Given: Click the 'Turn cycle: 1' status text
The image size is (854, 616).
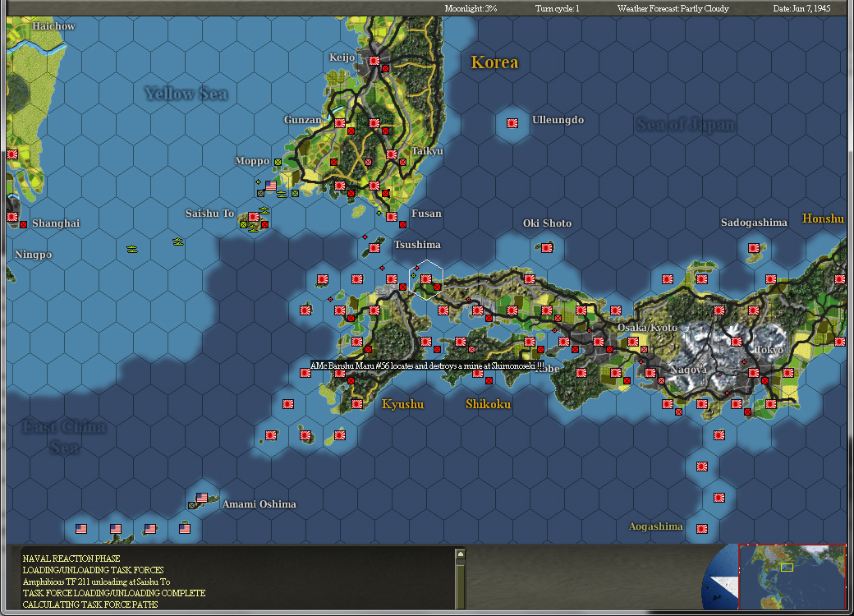Looking at the screenshot, I should (558, 8).
